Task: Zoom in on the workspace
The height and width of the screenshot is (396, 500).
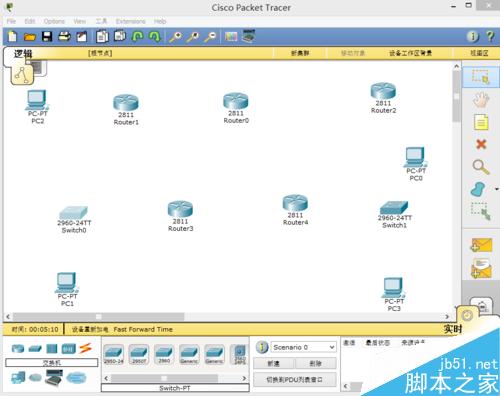Action: (175, 37)
